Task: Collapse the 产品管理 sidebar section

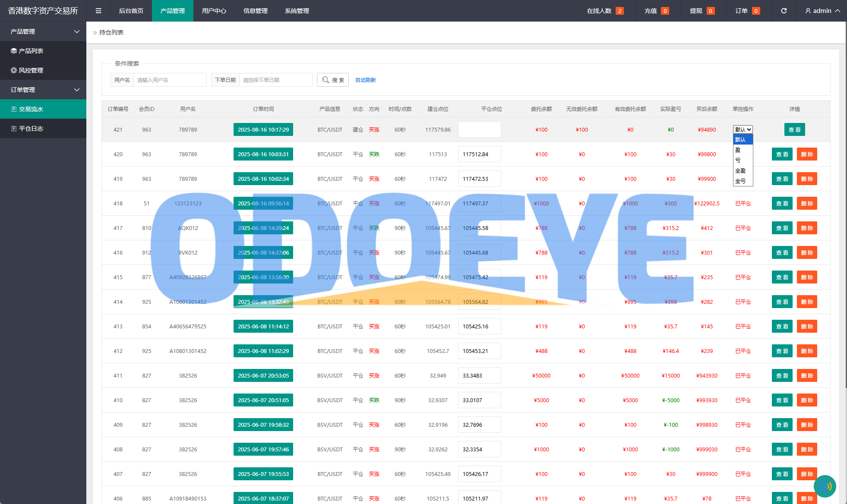Action: pos(77,31)
